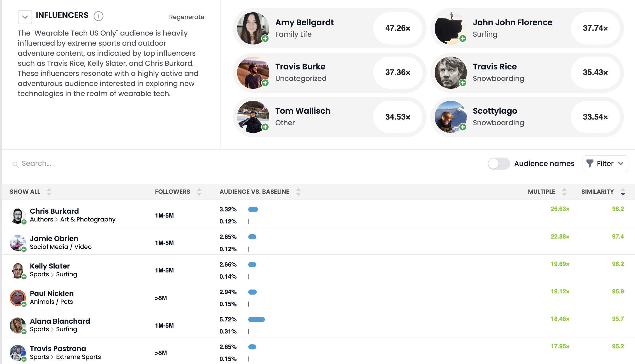Click the Regenerate link
Image resolution: width=635 pixels, height=364 pixels.
(x=187, y=17)
